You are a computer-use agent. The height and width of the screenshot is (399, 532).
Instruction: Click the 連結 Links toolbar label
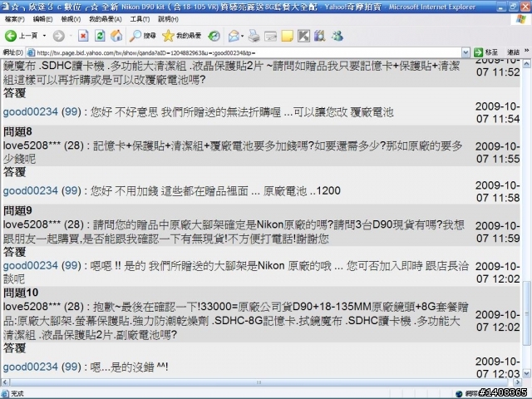pyautogui.click(x=513, y=52)
